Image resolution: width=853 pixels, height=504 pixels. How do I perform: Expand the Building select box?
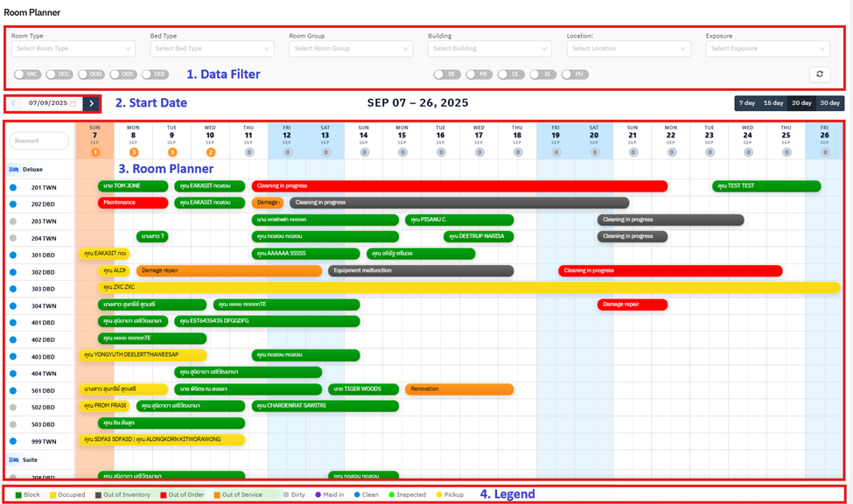click(489, 49)
